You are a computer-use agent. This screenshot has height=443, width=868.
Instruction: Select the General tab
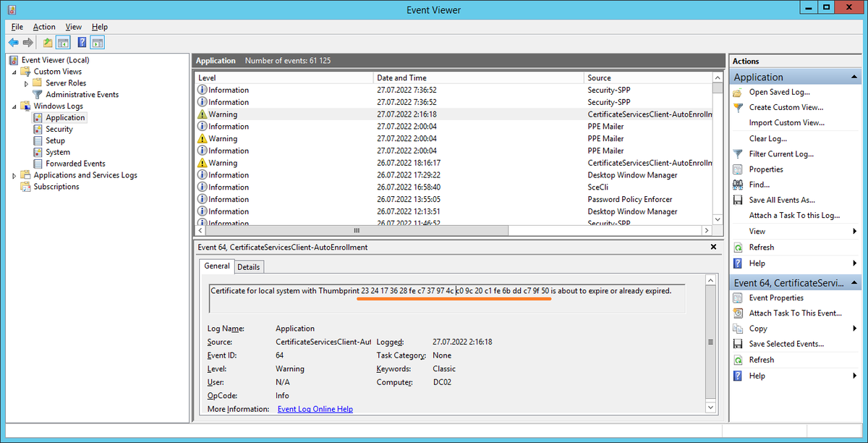click(x=217, y=266)
